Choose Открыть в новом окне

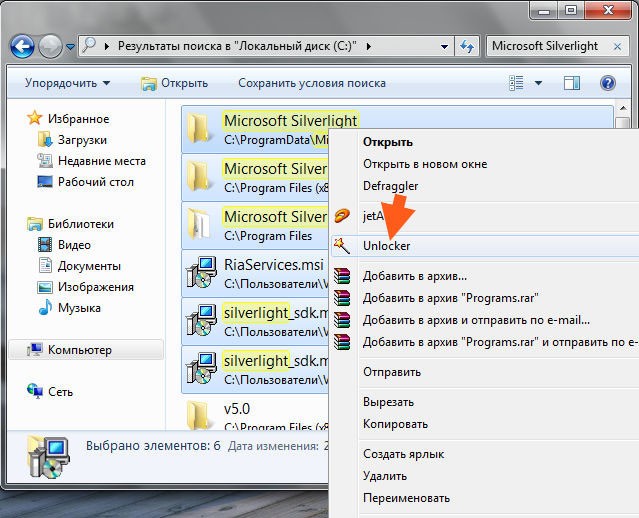point(425,164)
